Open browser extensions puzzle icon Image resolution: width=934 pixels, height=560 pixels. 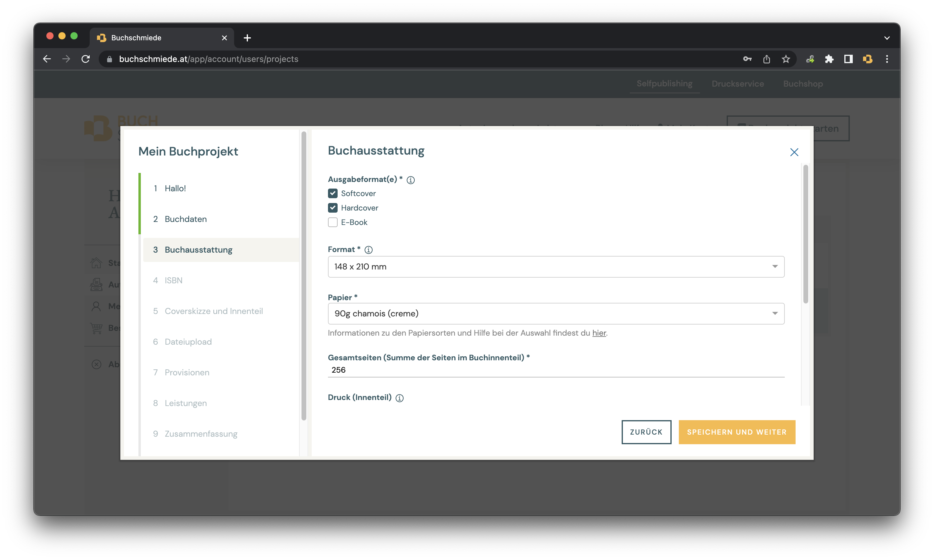[x=829, y=59]
